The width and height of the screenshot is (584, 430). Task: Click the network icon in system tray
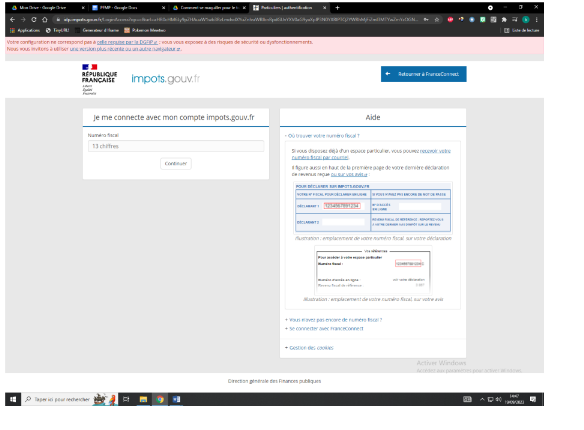(x=490, y=399)
